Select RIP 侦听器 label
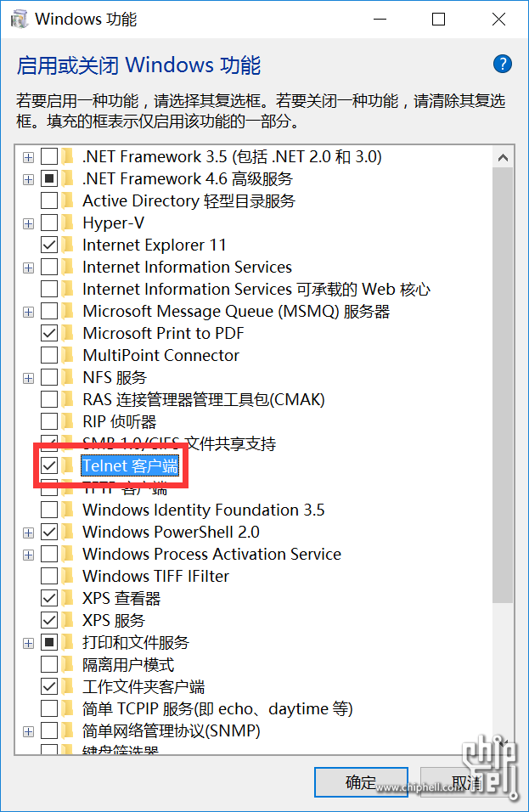This screenshot has height=812, width=529. pyautogui.click(x=120, y=421)
